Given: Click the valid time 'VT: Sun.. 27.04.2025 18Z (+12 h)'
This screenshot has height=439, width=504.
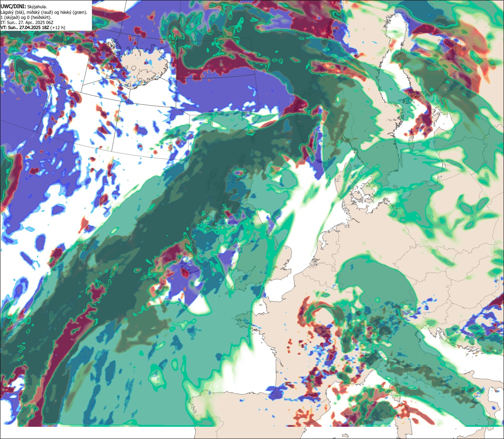Looking at the screenshot, I should click(x=33, y=28).
